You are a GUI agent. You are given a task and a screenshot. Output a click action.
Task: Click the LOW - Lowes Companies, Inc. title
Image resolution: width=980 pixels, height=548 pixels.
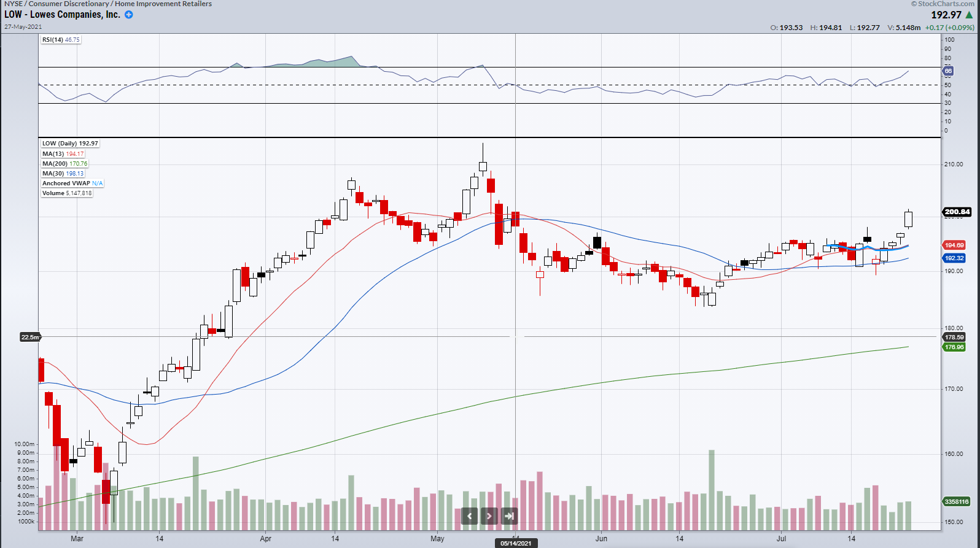click(62, 14)
